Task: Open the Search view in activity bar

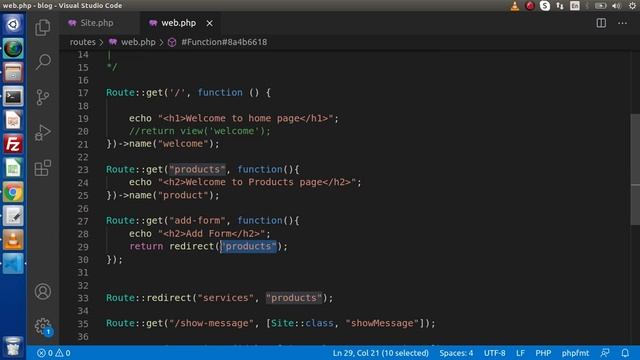Action: [x=43, y=62]
